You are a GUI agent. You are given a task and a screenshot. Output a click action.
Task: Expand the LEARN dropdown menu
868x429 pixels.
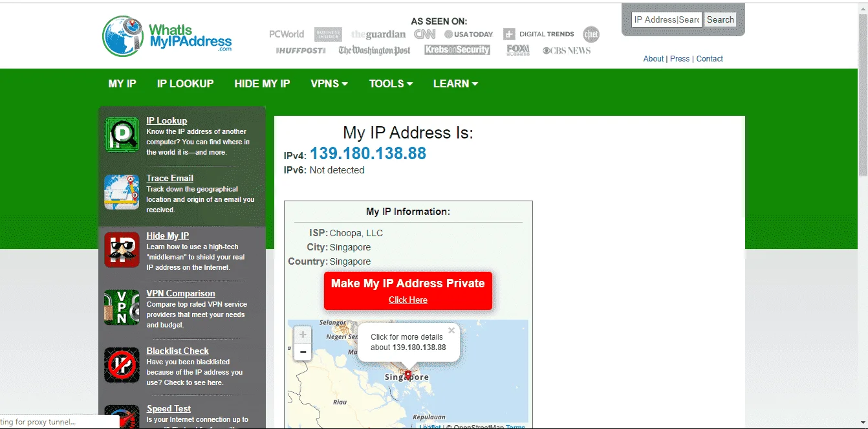pyautogui.click(x=455, y=83)
